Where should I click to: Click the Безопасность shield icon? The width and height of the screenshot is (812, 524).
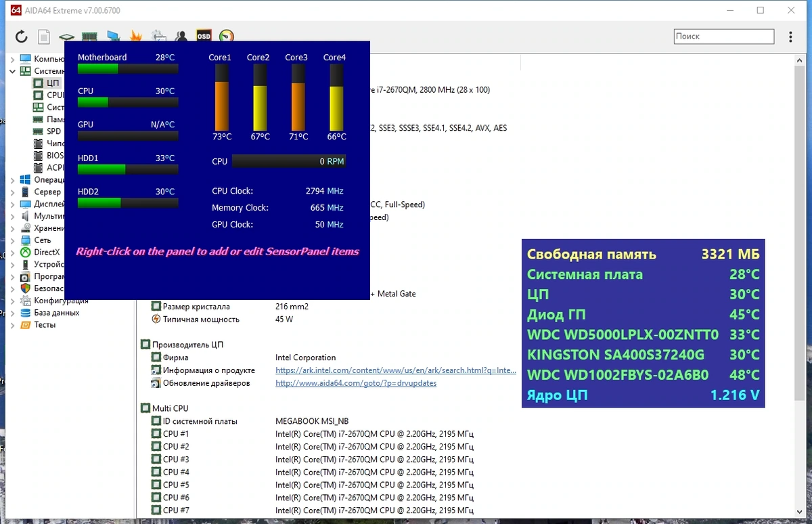tap(26, 288)
